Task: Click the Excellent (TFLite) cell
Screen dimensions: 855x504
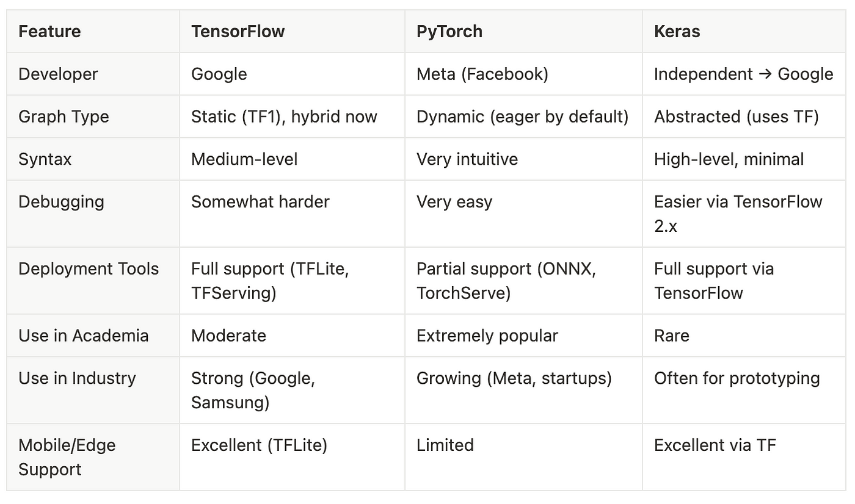Action: 292,457
